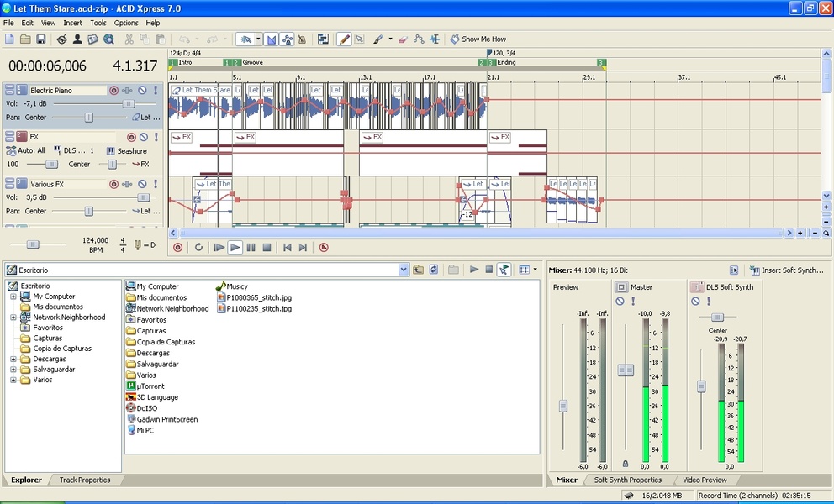The width and height of the screenshot is (834, 504).
Task: Arm the Electric Piano track for recording
Action: coord(113,91)
